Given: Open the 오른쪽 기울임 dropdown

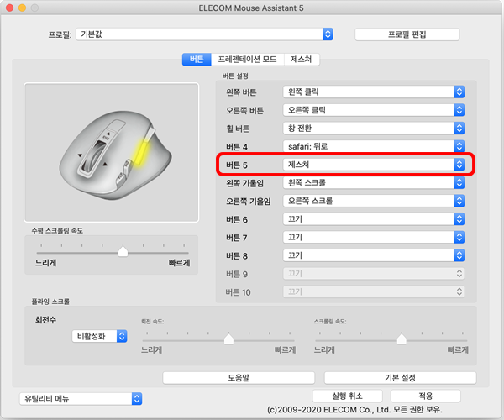Looking at the screenshot, I should (x=374, y=201).
